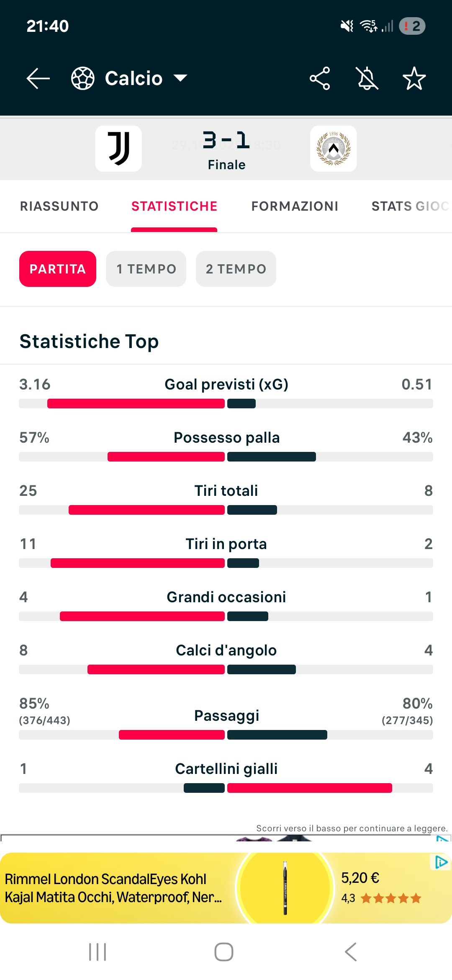
Task: Expand the Calcio sport dropdown
Action: 181,78
